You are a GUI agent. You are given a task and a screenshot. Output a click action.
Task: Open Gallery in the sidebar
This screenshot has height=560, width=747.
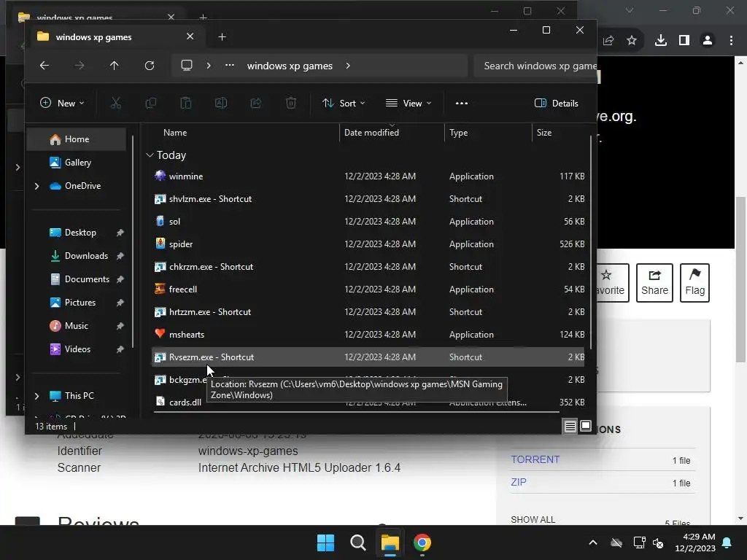pos(76,163)
